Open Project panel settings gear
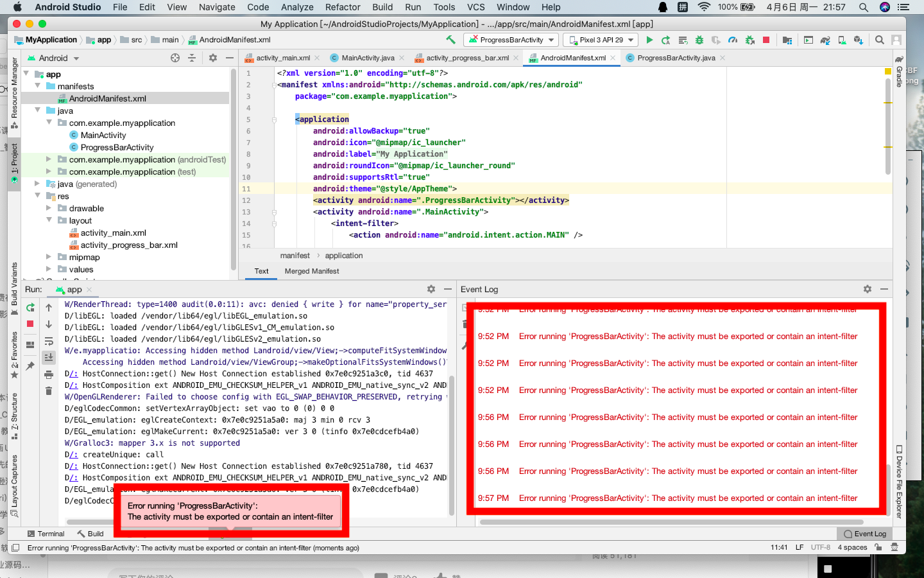Viewport: 924px width, 578px height. tap(213, 58)
